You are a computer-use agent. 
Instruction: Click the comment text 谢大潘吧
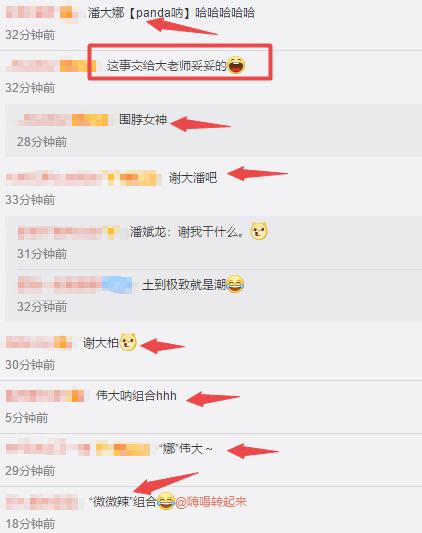tap(193, 178)
